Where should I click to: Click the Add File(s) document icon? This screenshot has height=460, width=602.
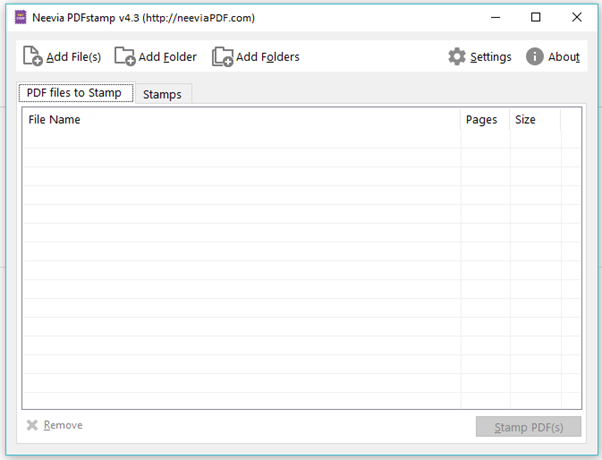(x=33, y=56)
